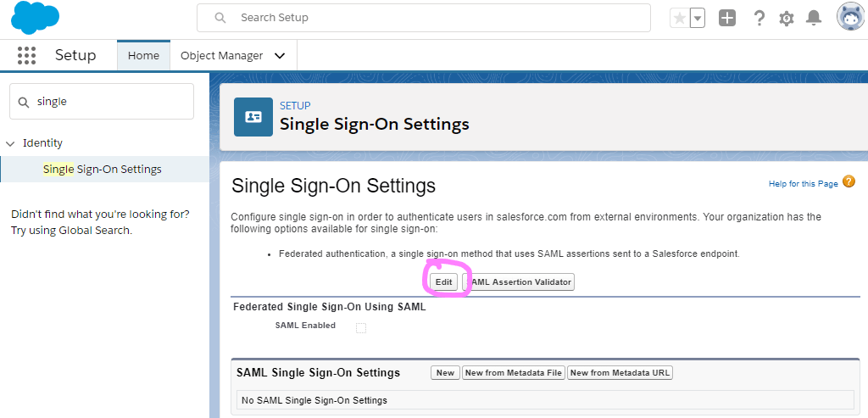Toggle the SAML Enabled checkbox

click(361, 327)
